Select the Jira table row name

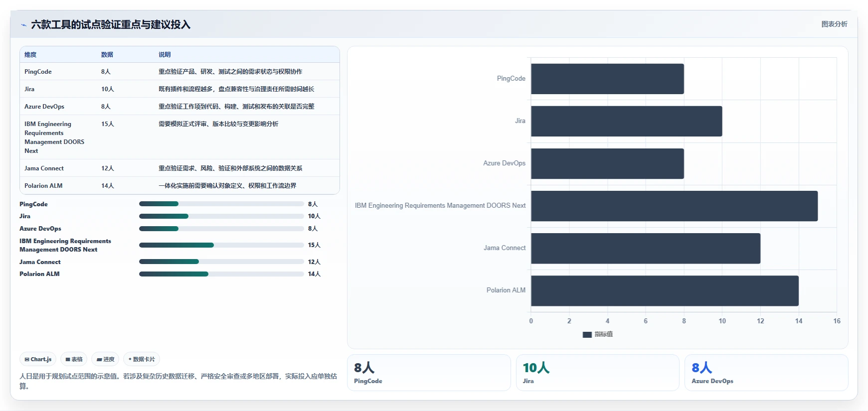tap(29, 89)
